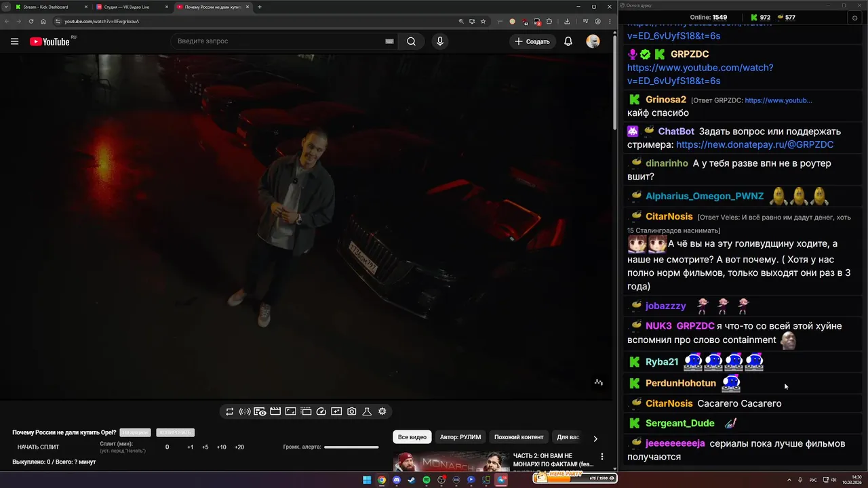Open the reply link in Grinosa2's message
Screen dimensions: 868x488
[x=778, y=100]
